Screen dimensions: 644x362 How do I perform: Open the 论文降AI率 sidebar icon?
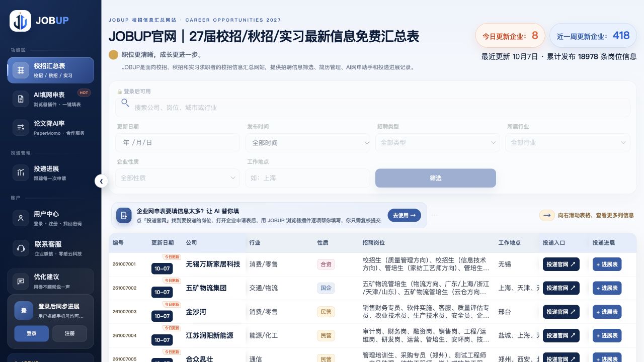point(21,128)
